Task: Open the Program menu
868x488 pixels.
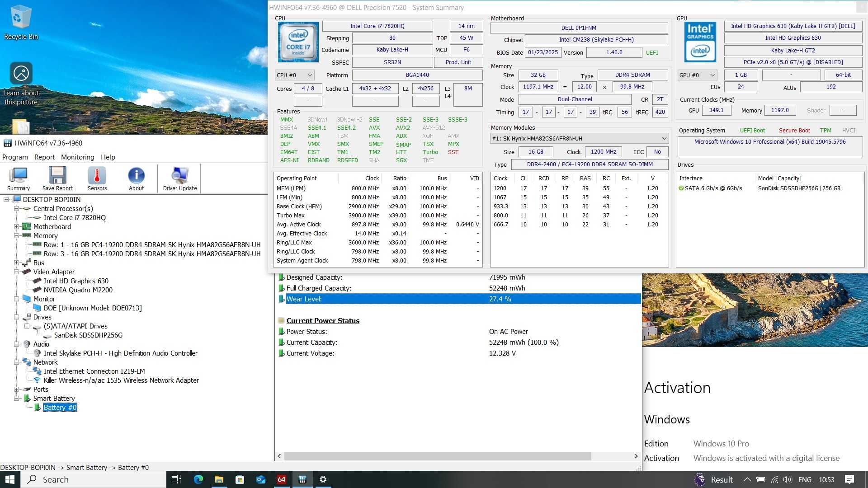Action: click(15, 157)
